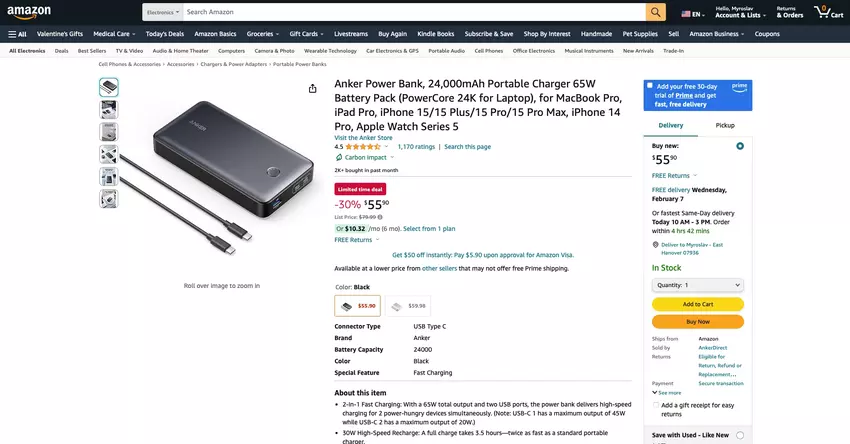Viewport: 850px width, 444px height.
Task: Click the Add to Cart button
Action: (x=697, y=304)
